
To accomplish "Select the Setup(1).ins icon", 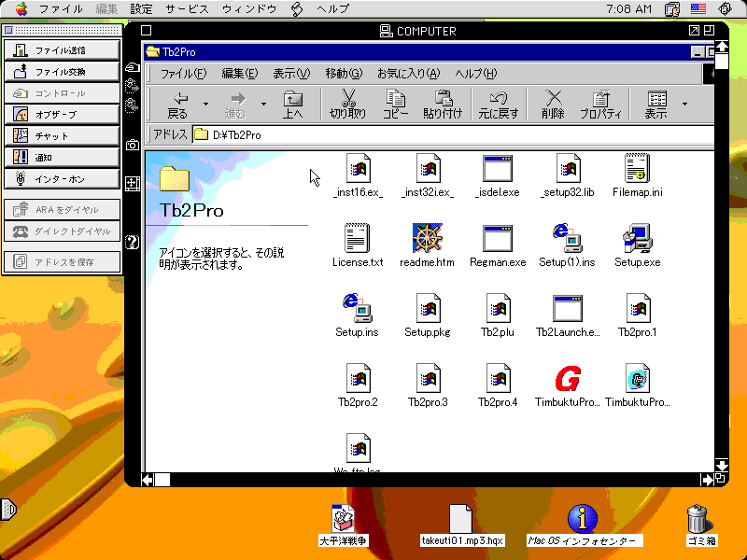I will pos(567,238).
